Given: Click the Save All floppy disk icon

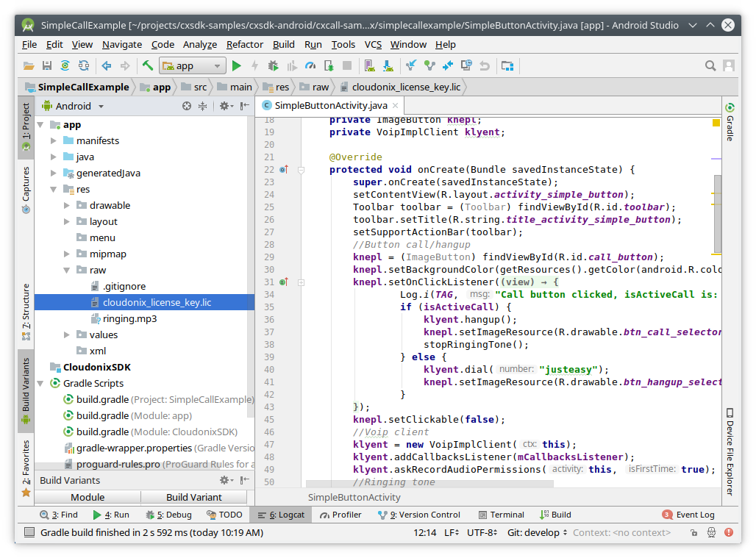Looking at the screenshot, I should point(47,65).
